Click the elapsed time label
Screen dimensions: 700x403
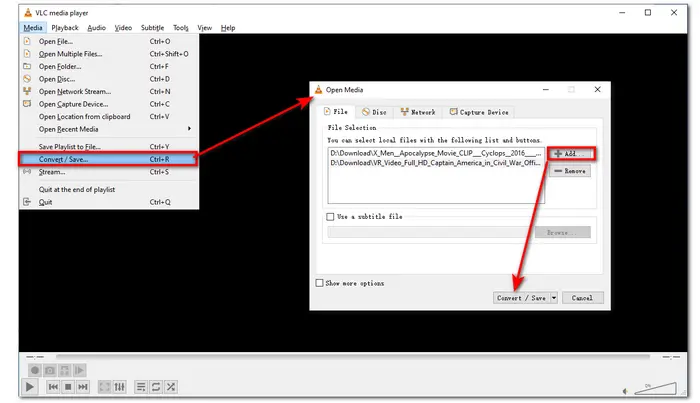coord(34,357)
